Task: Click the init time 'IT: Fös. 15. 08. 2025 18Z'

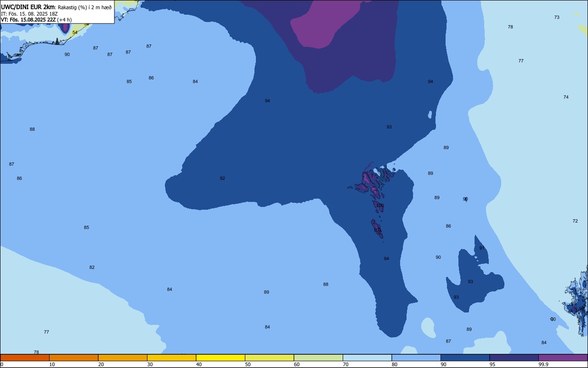Action: 29,14
